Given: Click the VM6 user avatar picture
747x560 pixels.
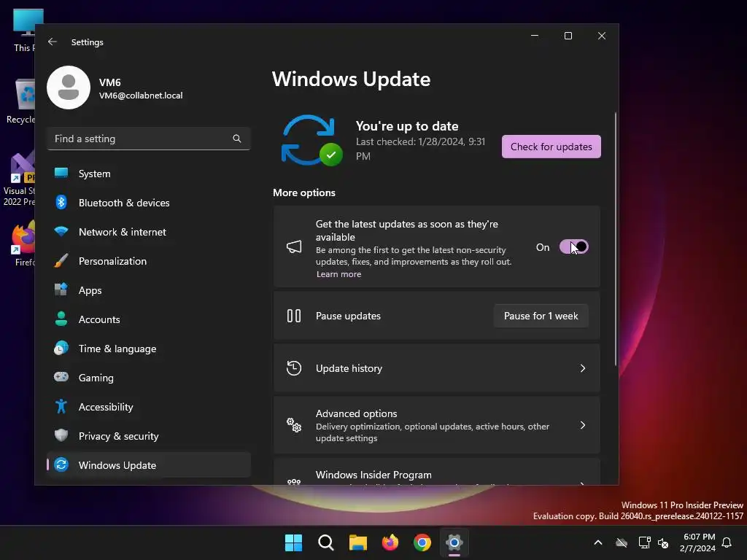Looking at the screenshot, I should tap(69, 87).
